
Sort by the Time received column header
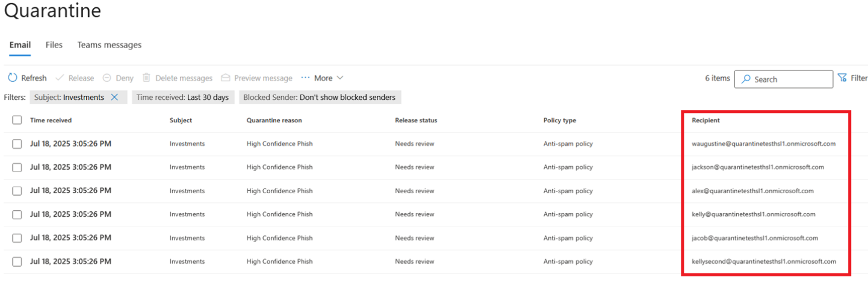tap(51, 120)
